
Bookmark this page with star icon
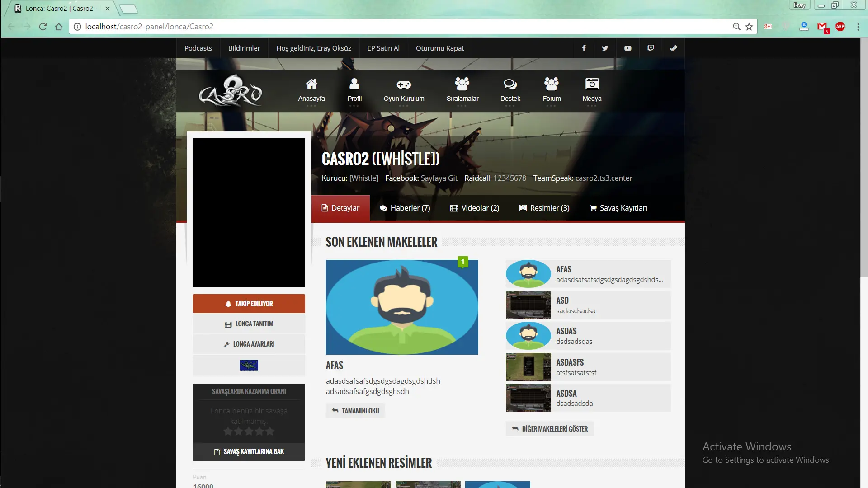(x=749, y=27)
